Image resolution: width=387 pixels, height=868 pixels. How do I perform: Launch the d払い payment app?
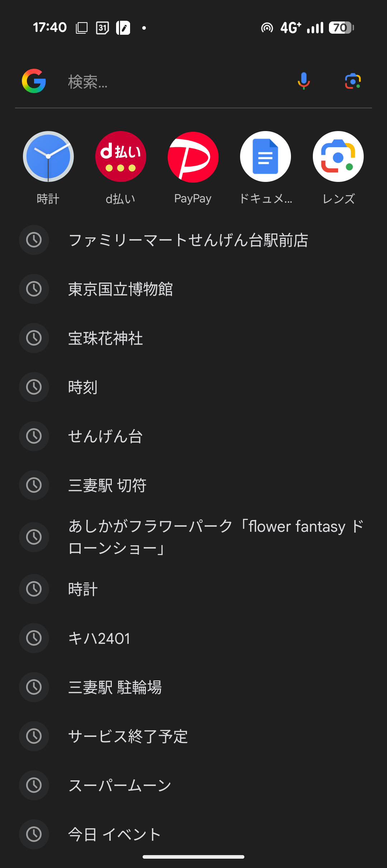pos(121,157)
